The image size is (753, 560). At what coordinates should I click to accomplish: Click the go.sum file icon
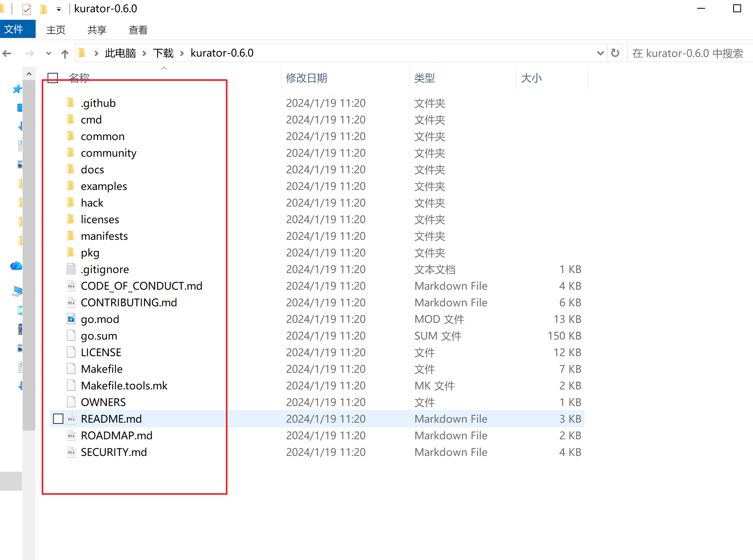pos(71,336)
